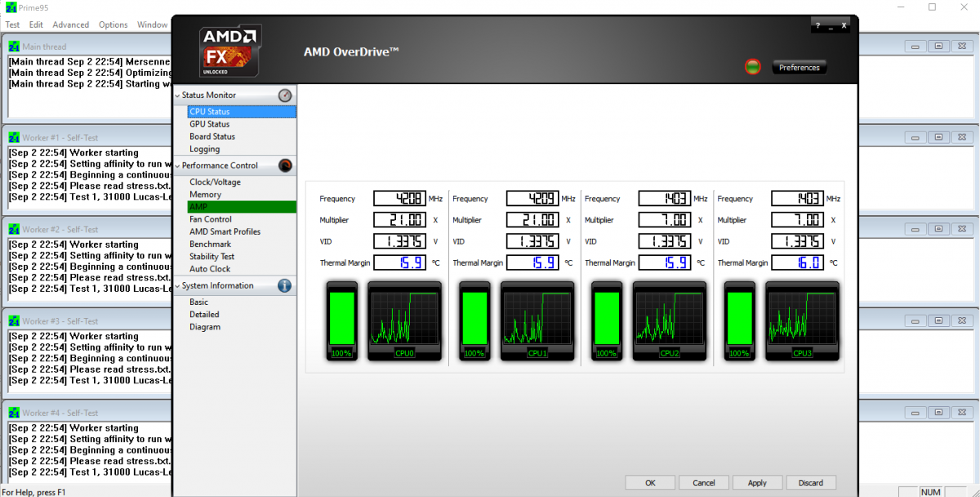The width and height of the screenshot is (980, 497).
Task: Click the Preferences button
Action: (800, 68)
